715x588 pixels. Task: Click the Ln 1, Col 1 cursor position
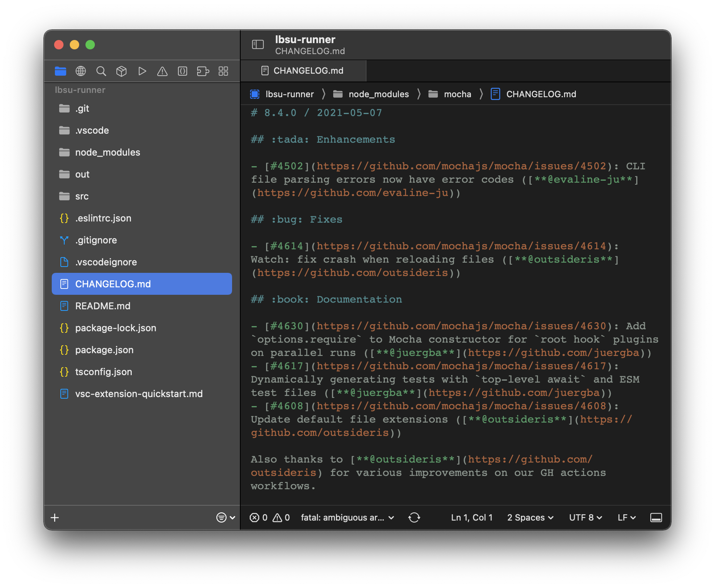tap(472, 517)
